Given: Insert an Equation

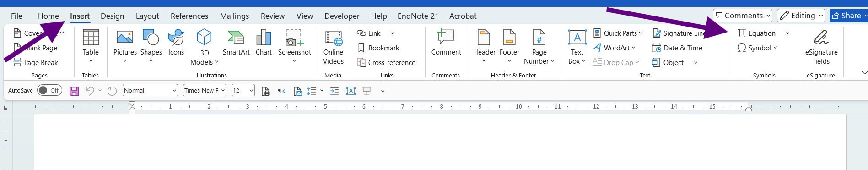Looking at the screenshot, I should [x=756, y=33].
